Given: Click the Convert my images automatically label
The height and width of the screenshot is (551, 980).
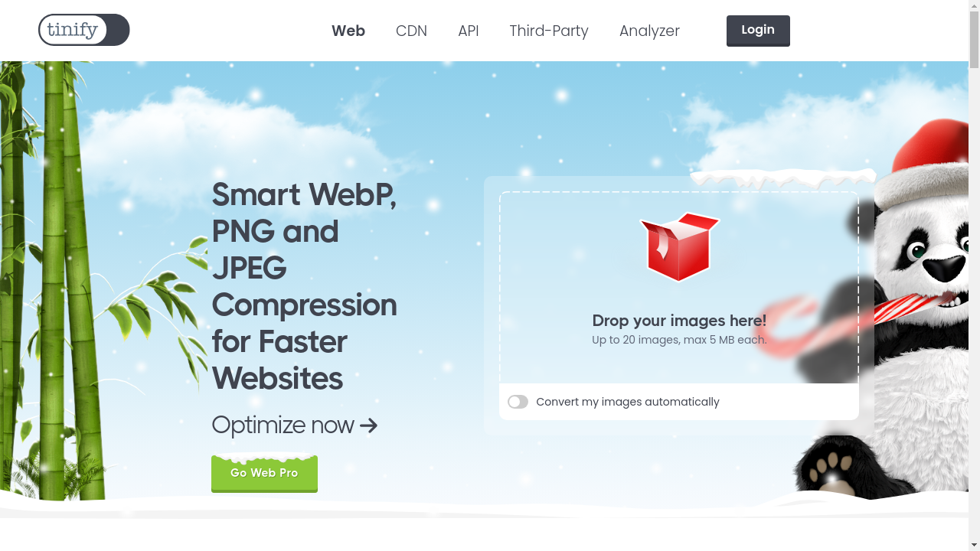Looking at the screenshot, I should (x=628, y=402).
